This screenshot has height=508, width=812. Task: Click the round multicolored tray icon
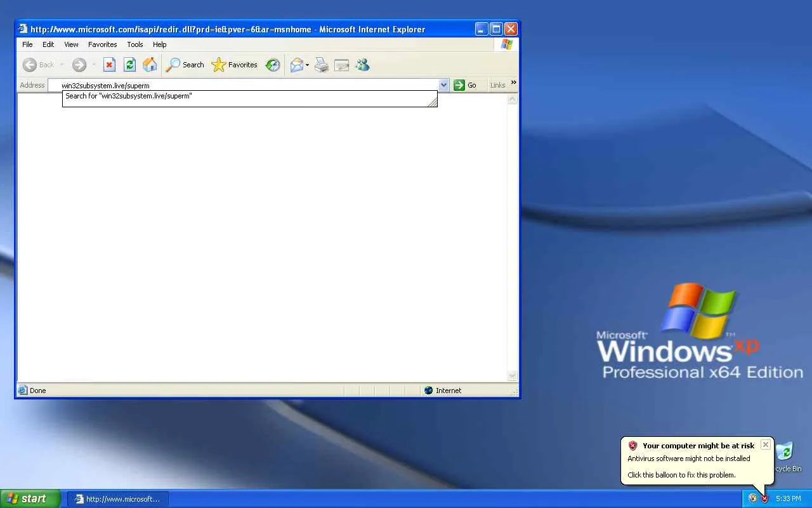pos(752,498)
